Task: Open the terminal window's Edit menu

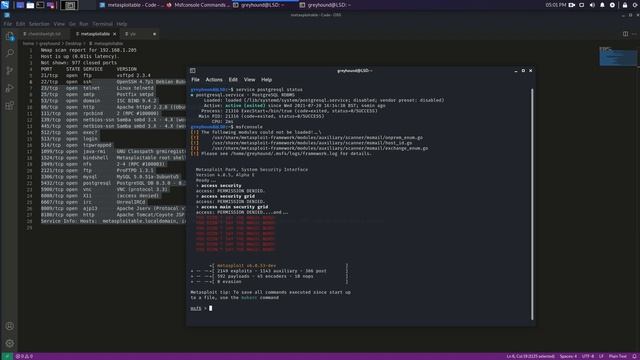Action: click(x=233, y=80)
